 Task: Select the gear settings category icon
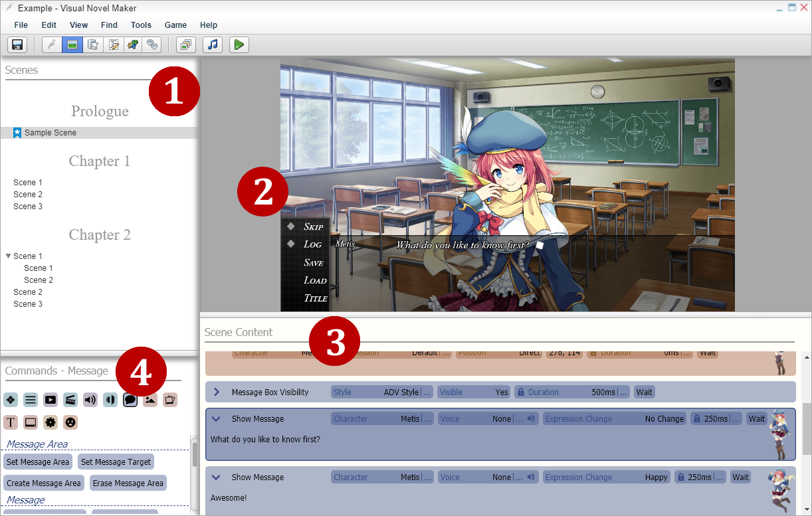pyautogui.click(x=51, y=422)
